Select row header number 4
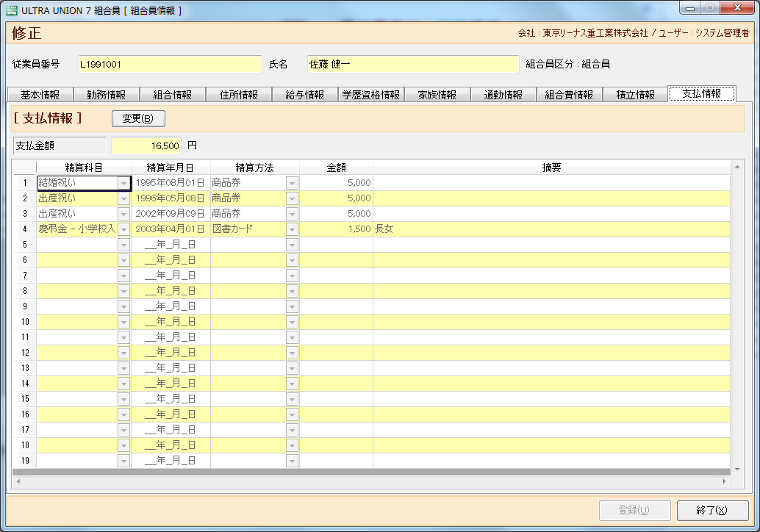 [25, 229]
